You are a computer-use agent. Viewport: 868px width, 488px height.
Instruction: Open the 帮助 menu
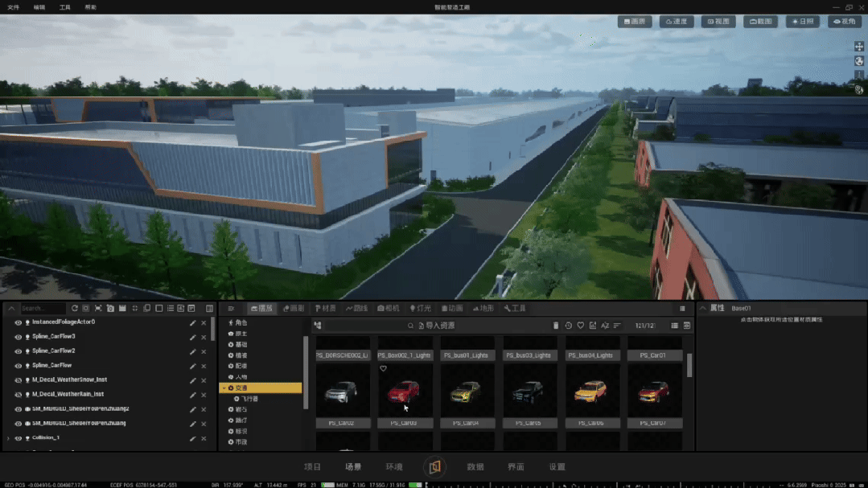tap(90, 7)
